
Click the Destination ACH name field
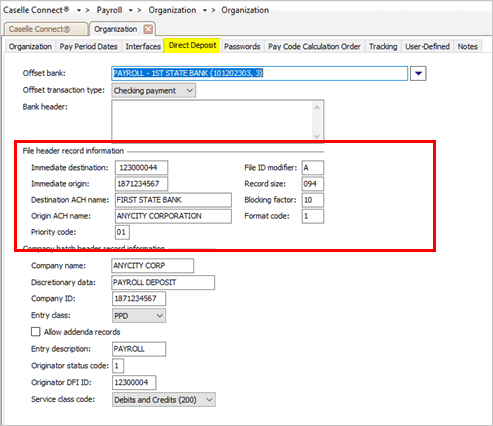click(x=173, y=200)
